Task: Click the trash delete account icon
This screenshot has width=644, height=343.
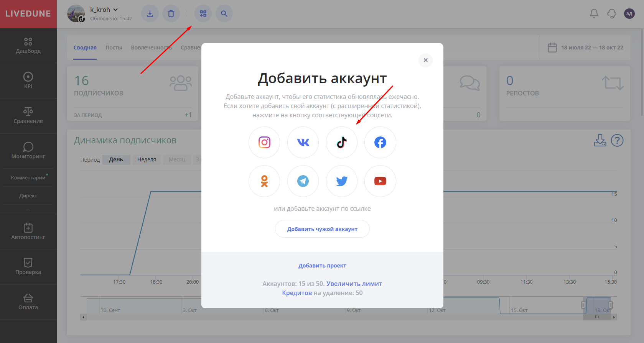Action: click(171, 14)
